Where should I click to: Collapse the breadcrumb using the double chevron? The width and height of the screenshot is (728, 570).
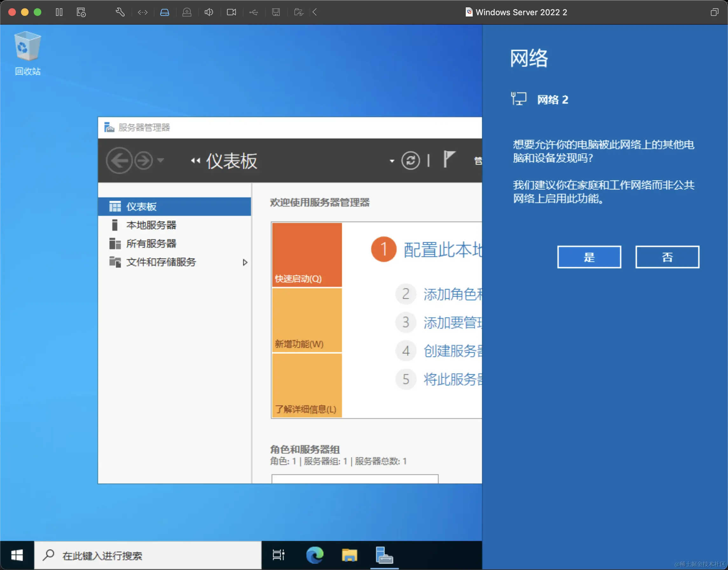[195, 160]
